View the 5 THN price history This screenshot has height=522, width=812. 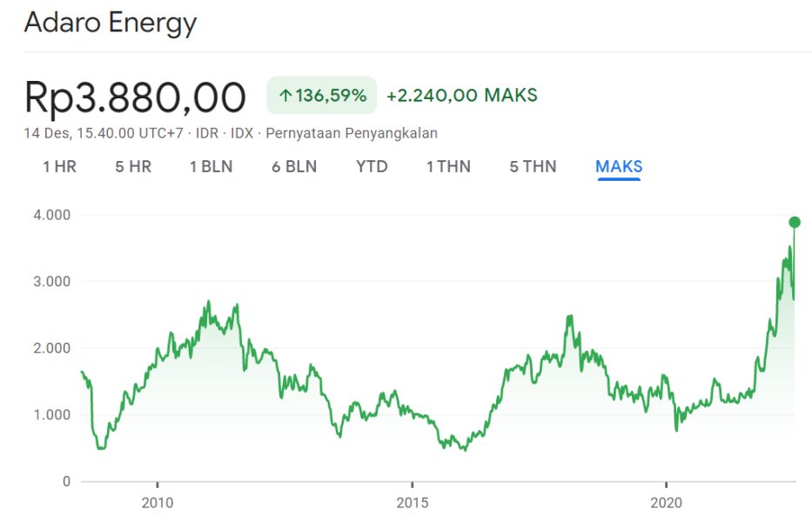533,166
